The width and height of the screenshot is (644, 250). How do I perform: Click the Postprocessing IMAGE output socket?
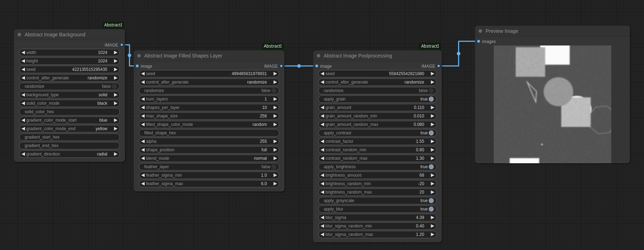point(438,66)
